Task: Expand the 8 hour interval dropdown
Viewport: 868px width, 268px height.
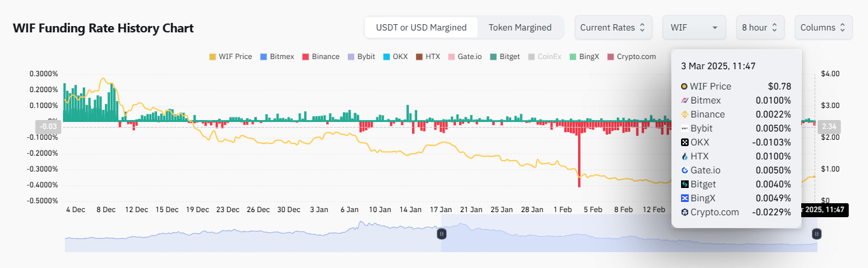Action: pyautogui.click(x=760, y=27)
